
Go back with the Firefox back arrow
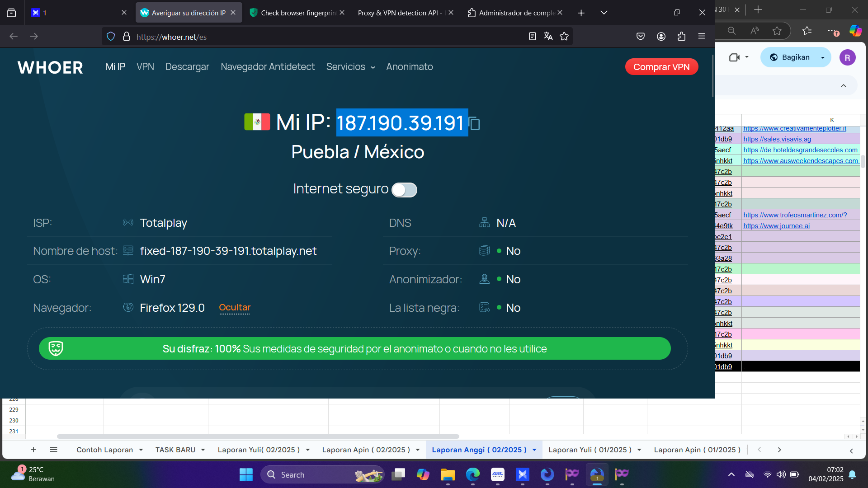(14, 37)
